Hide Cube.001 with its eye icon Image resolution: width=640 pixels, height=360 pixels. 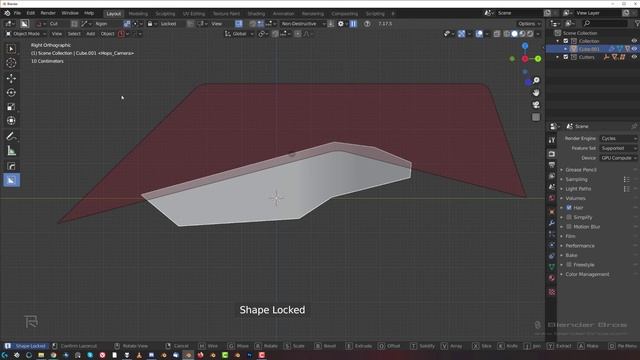point(634,49)
